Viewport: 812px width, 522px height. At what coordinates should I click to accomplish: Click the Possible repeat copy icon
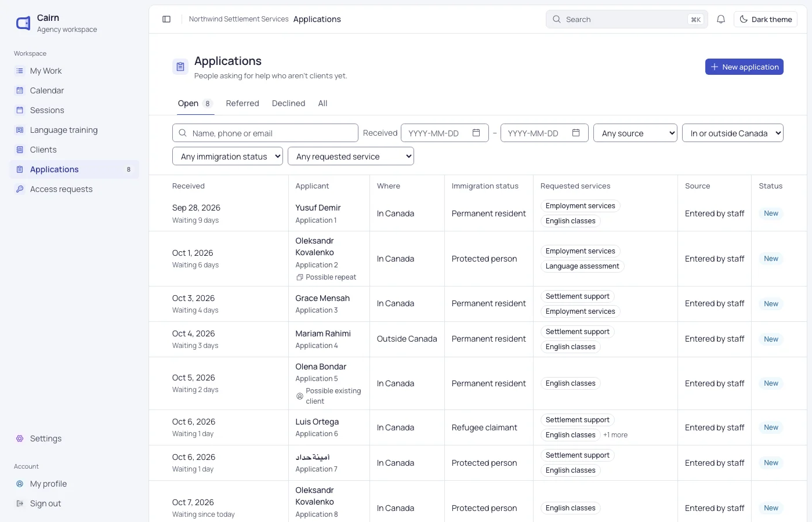pyautogui.click(x=300, y=277)
